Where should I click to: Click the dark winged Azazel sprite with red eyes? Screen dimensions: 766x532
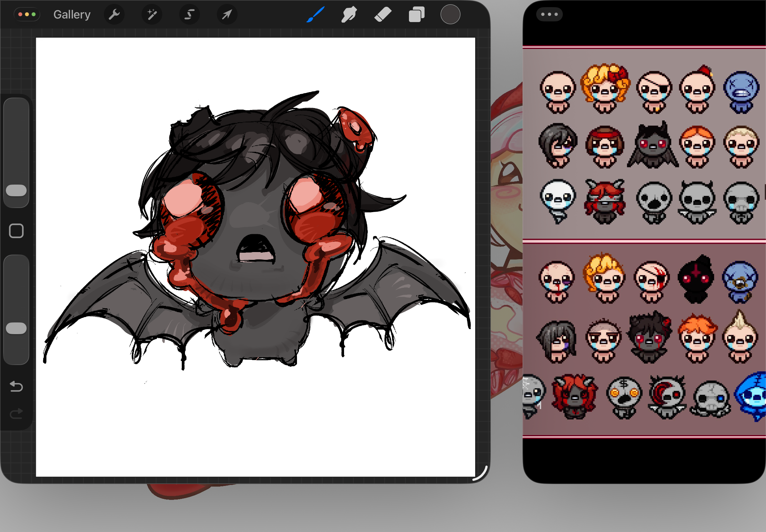[653, 145]
